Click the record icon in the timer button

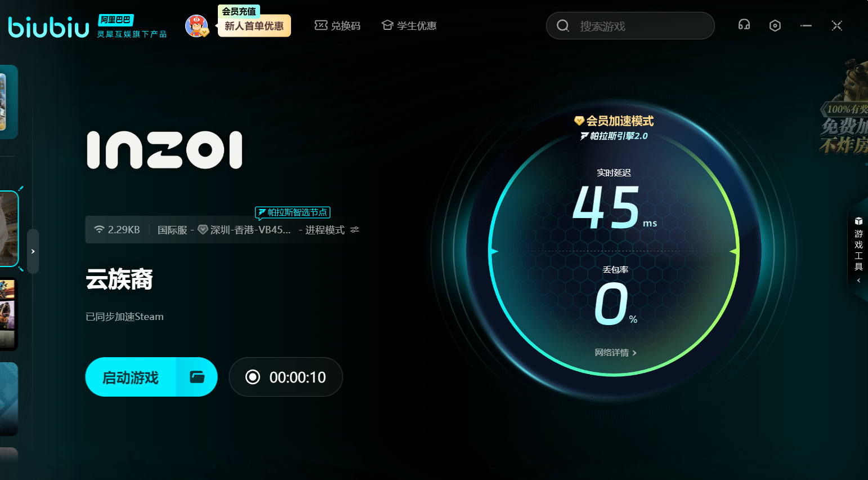pos(253,377)
